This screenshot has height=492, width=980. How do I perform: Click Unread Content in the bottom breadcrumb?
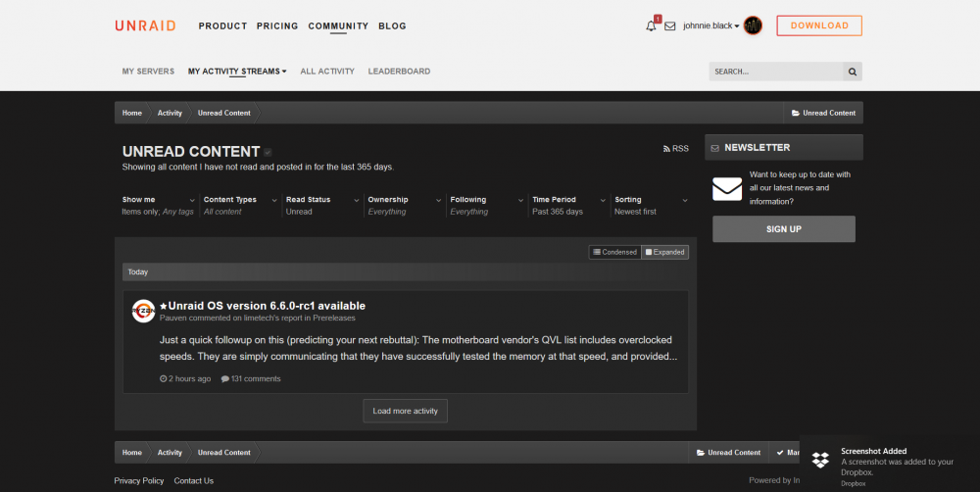click(223, 453)
